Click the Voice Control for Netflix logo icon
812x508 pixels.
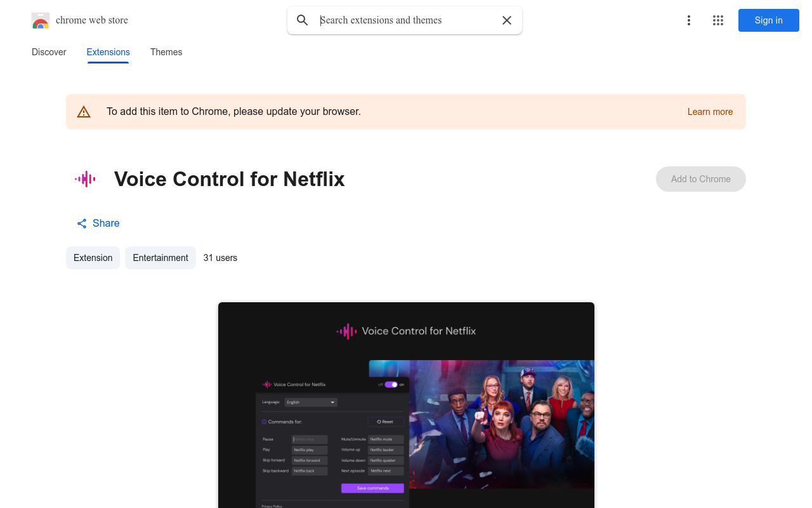click(x=85, y=179)
